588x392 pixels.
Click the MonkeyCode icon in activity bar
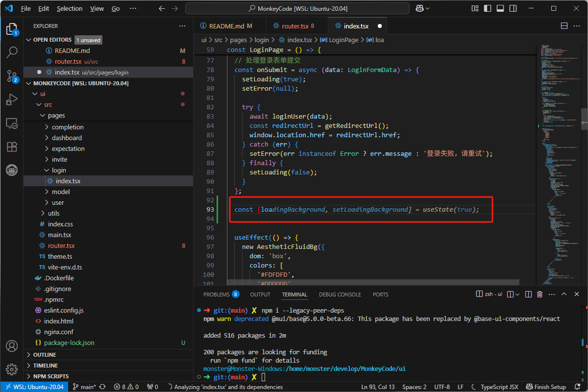click(12, 170)
